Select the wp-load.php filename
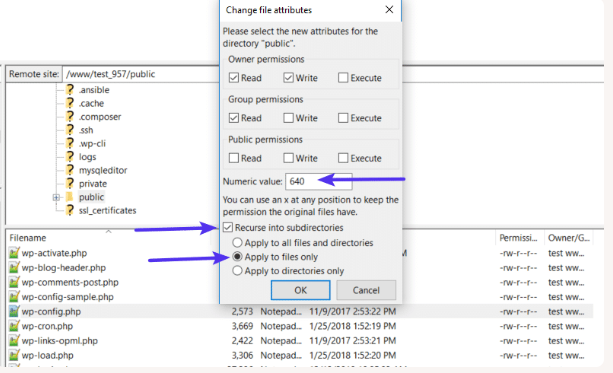Image resolution: width=613 pixels, height=373 pixels. (47, 355)
